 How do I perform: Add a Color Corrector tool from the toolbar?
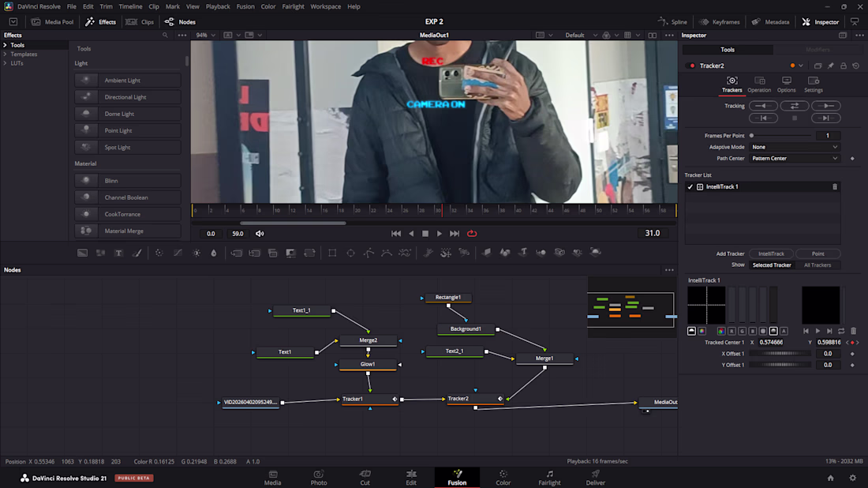[159, 253]
